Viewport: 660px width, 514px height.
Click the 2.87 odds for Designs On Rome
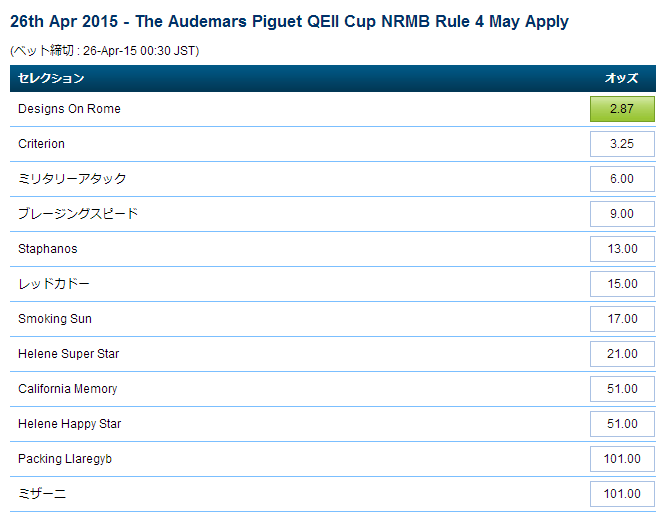coord(622,109)
